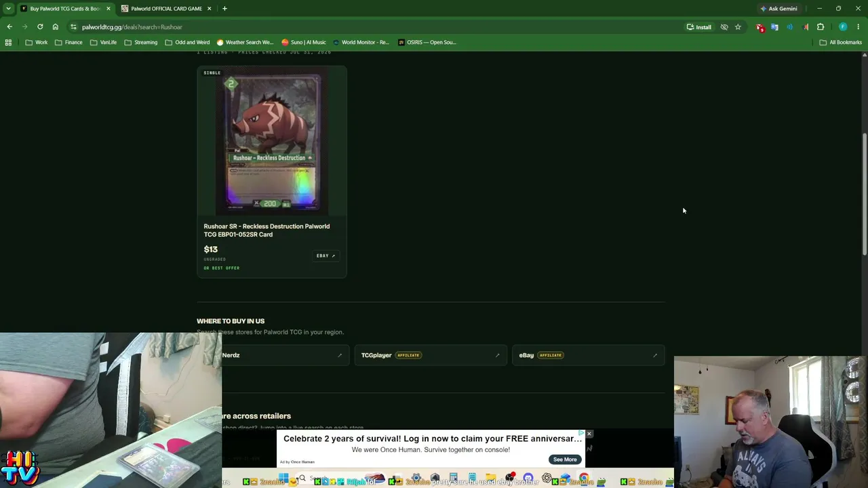Open the Chrome three-dot menu

click(859, 27)
